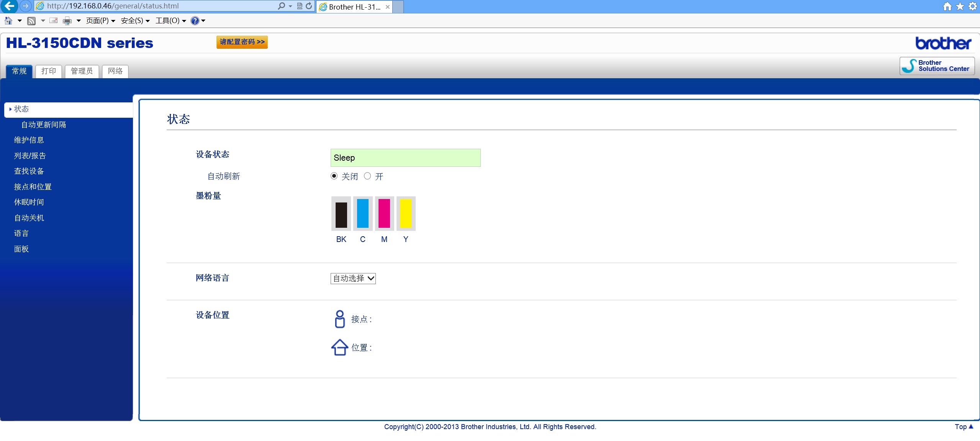980x441 pixels.
Task: Click the HL-3150CDN series title
Action: (x=80, y=43)
